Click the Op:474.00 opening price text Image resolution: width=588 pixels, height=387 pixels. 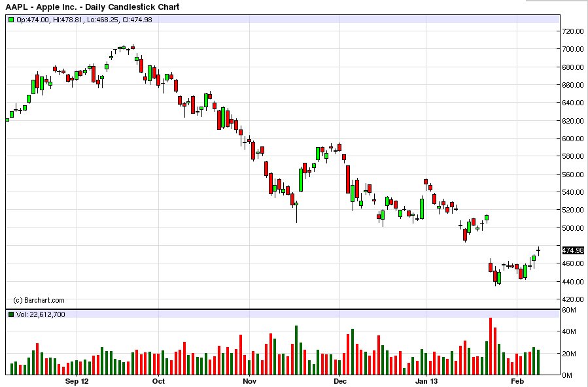[x=33, y=20]
